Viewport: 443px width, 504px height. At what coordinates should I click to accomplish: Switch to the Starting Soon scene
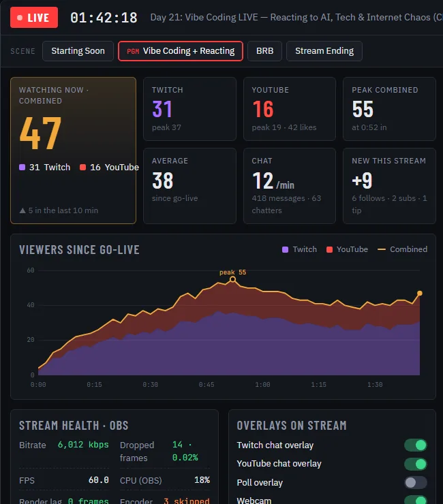(x=78, y=51)
